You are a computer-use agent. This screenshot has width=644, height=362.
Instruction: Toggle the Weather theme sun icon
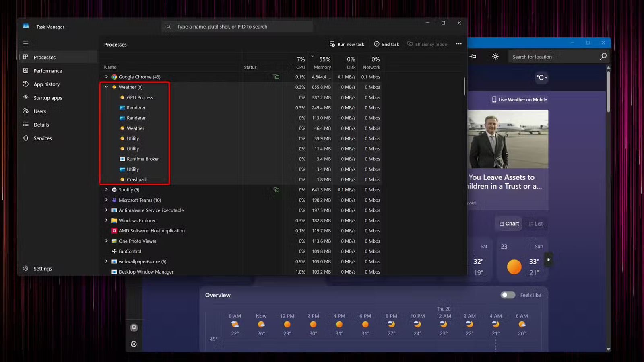coord(495,56)
